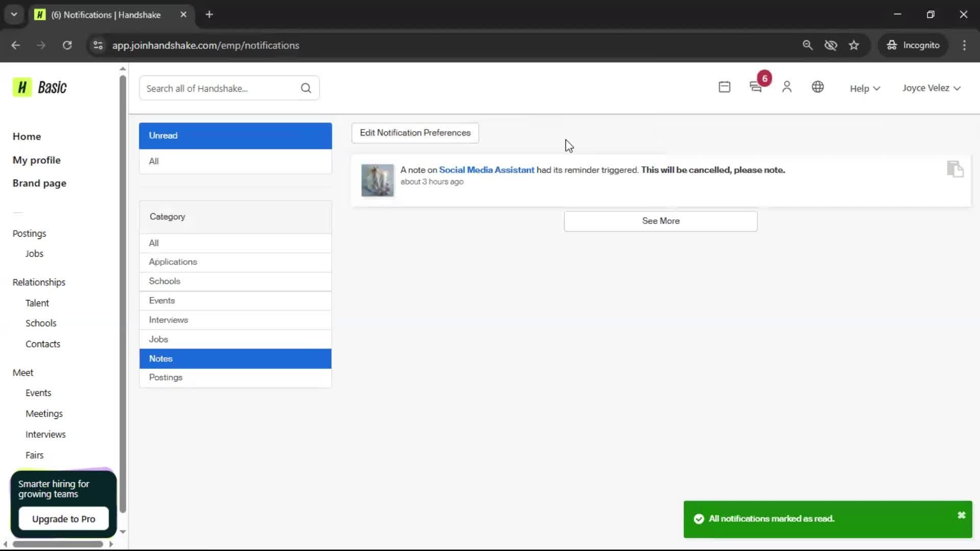The height and width of the screenshot is (551, 980).
Task: Open the tab search dropdown arrow
Action: [14, 15]
